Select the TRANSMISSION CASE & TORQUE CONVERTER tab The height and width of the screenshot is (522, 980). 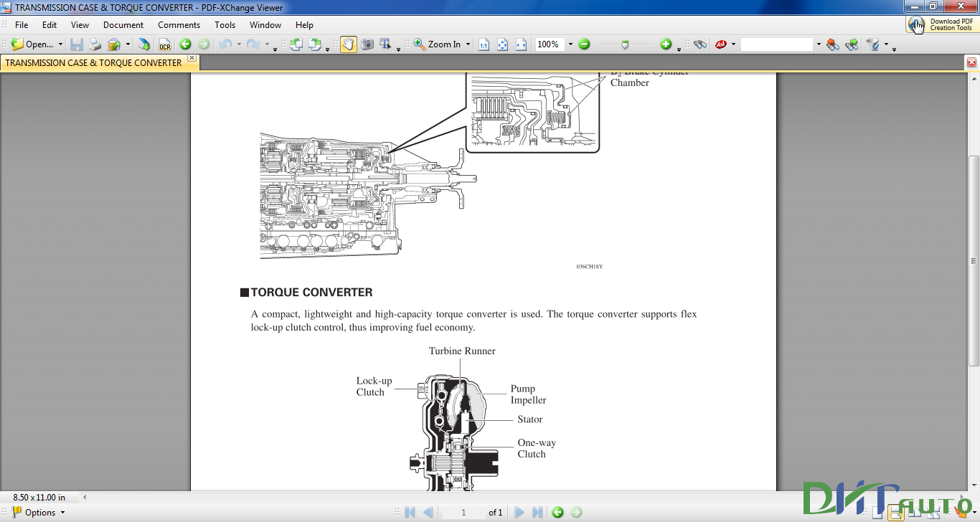coord(93,62)
